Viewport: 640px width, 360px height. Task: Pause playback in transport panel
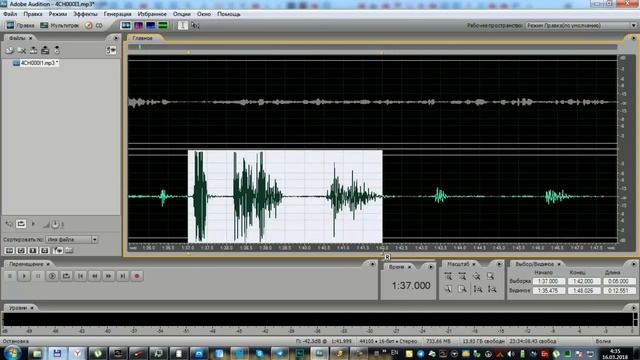38,276
